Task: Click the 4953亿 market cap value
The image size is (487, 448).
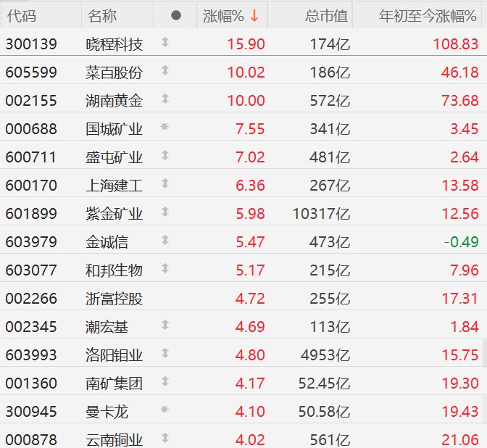Action: point(325,355)
